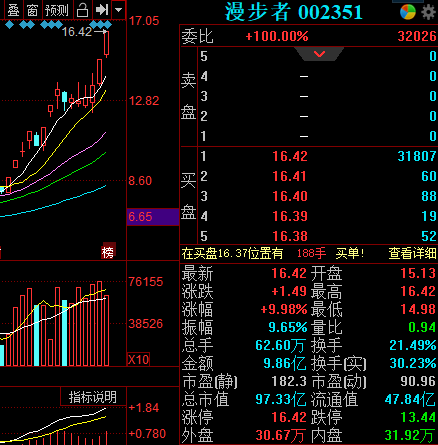Click the 总手 value 62.60万
Image resolution: width=438 pixels, height=445 pixels.
(x=280, y=345)
